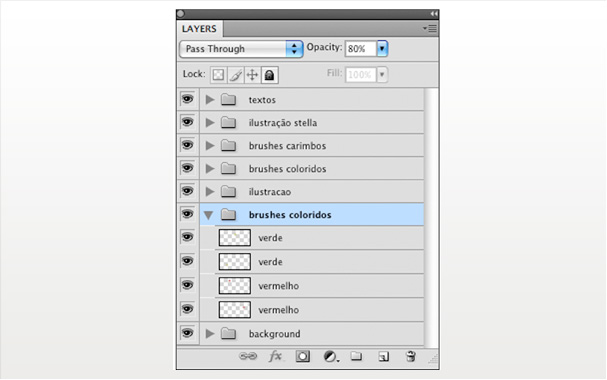
Task: Add a layer mask
Action: click(303, 356)
